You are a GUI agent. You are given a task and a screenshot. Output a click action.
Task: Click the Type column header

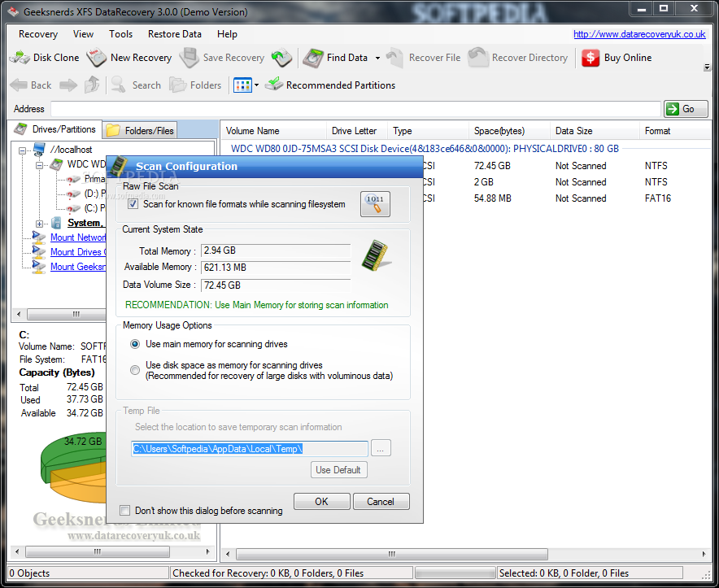[428, 131]
